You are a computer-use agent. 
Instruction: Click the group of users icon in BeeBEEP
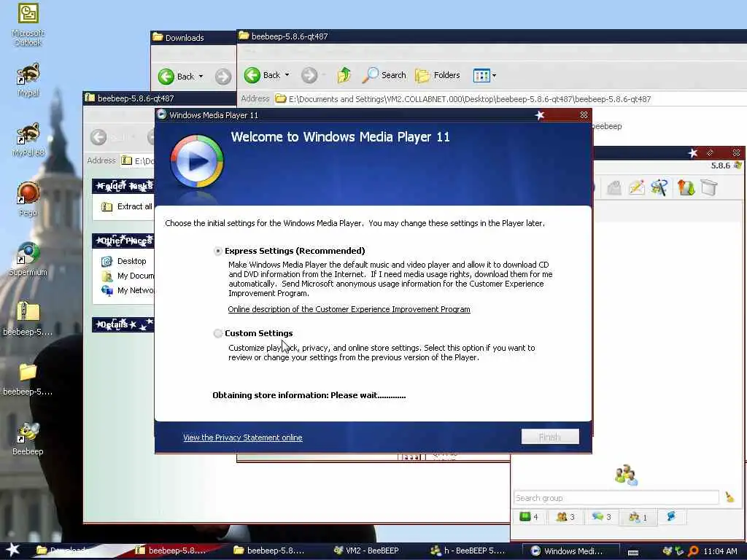click(626, 475)
